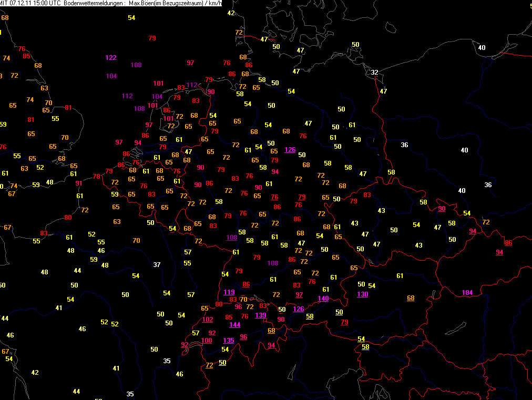The width and height of the screenshot is (532, 400).
Task: Click the red 78 coastal gust value
Action: tap(96, 177)
